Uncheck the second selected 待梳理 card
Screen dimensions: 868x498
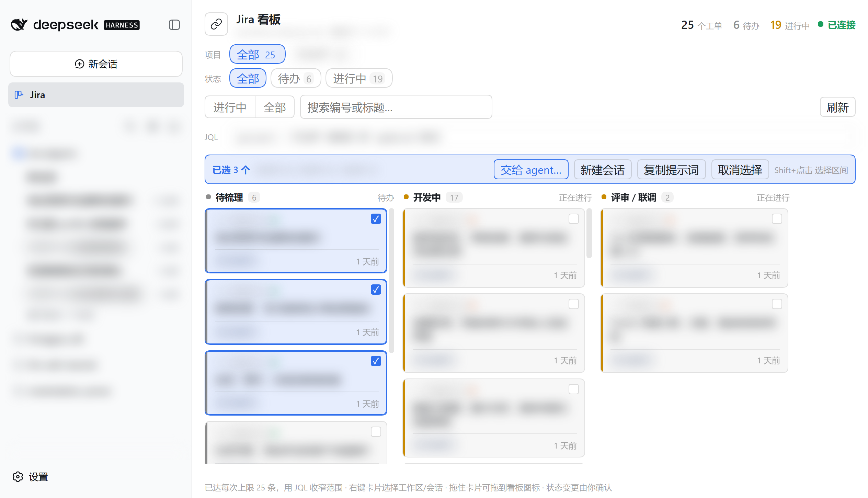(376, 290)
